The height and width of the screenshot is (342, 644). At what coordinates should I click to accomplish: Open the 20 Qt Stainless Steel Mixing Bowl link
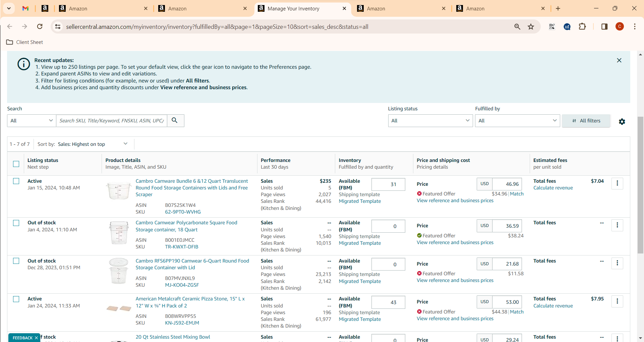pos(173,337)
